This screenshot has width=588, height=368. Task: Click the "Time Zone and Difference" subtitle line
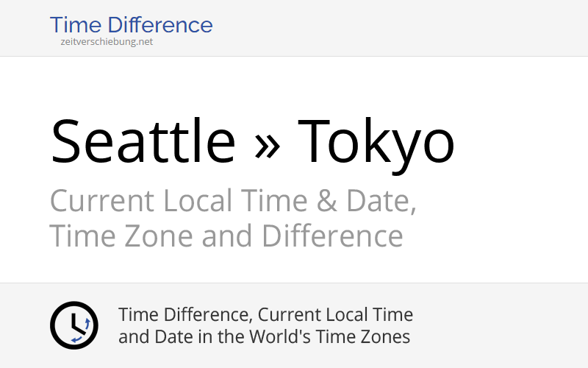tap(226, 236)
